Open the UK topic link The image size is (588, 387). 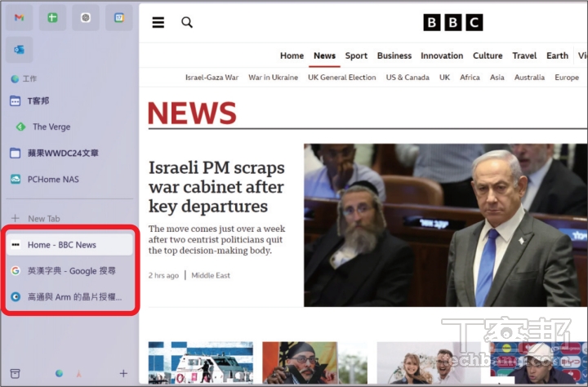click(x=444, y=78)
